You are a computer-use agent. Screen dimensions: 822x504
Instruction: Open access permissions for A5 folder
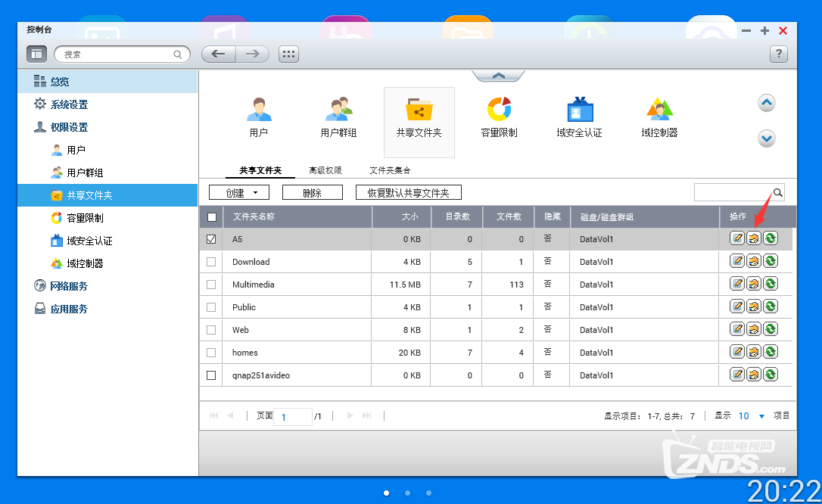754,238
